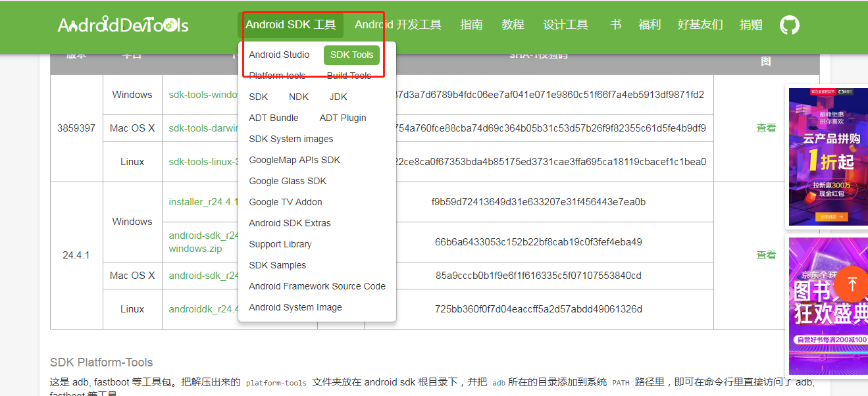Select the green SDK Tools button
This screenshot has height=396, width=868.
pyautogui.click(x=351, y=55)
